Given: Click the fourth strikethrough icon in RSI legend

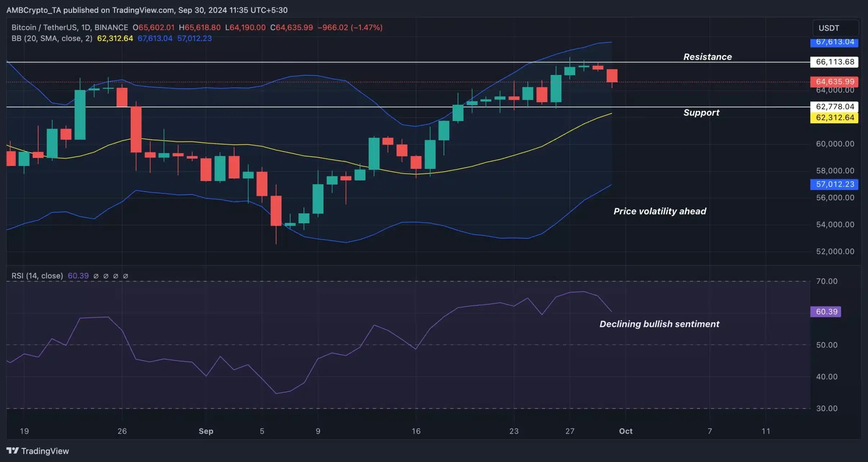Looking at the screenshot, I should (x=125, y=277).
